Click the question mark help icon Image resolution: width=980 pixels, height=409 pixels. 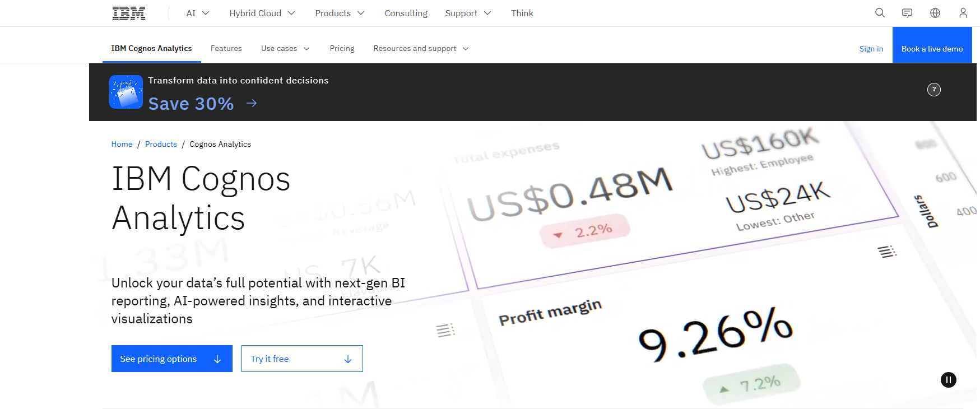(x=933, y=90)
